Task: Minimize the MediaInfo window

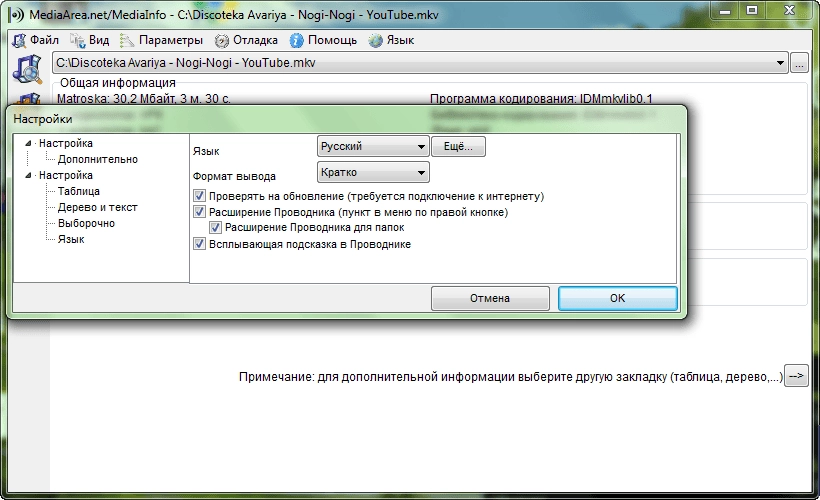Action: tap(725, 10)
